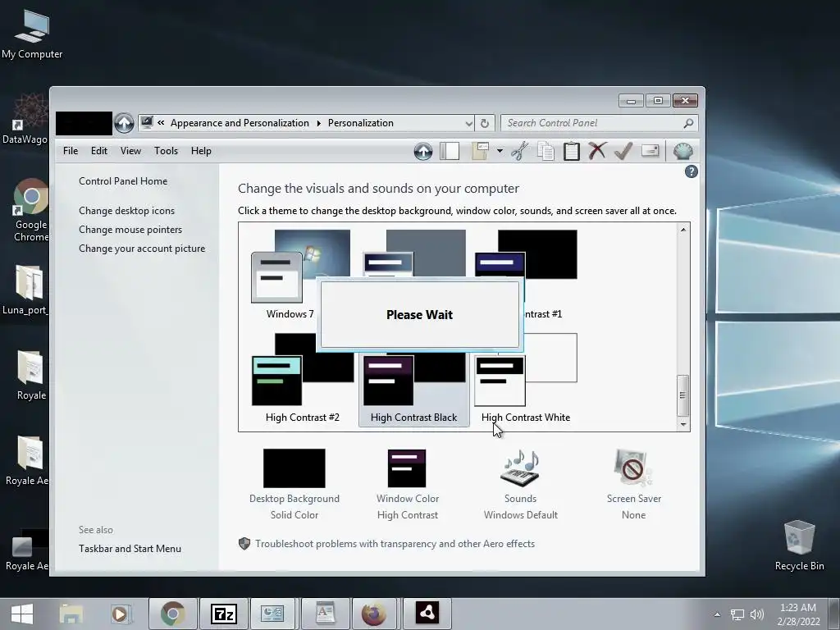Open the blue Help question mark
Screen dimensions: 840x630
point(691,171)
